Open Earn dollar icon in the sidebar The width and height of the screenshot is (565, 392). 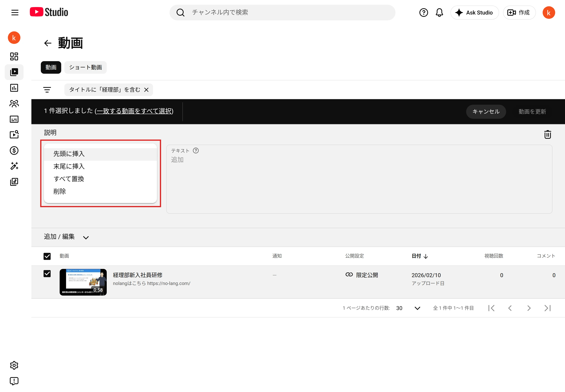[14, 150]
